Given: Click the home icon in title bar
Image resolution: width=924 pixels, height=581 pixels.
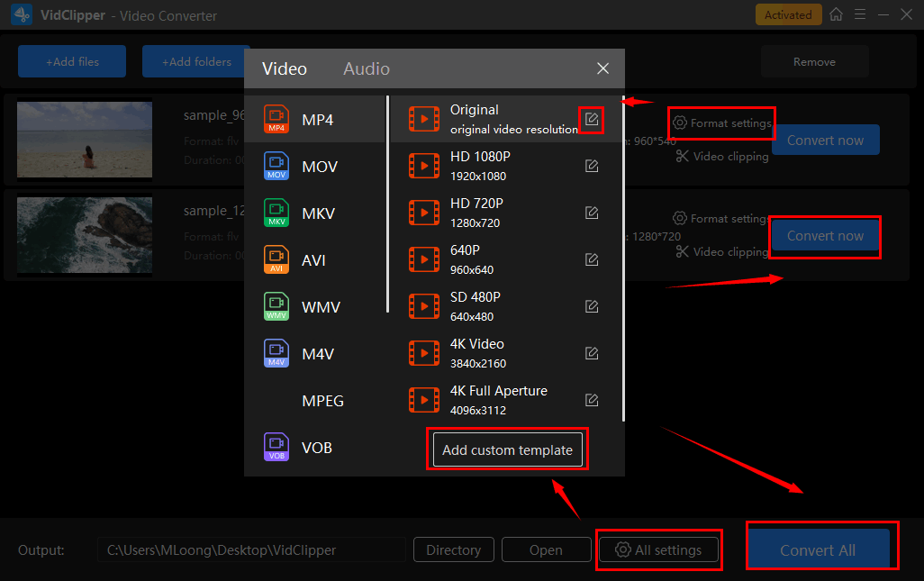Looking at the screenshot, I should pyautogui.click(x=837, y=14).
